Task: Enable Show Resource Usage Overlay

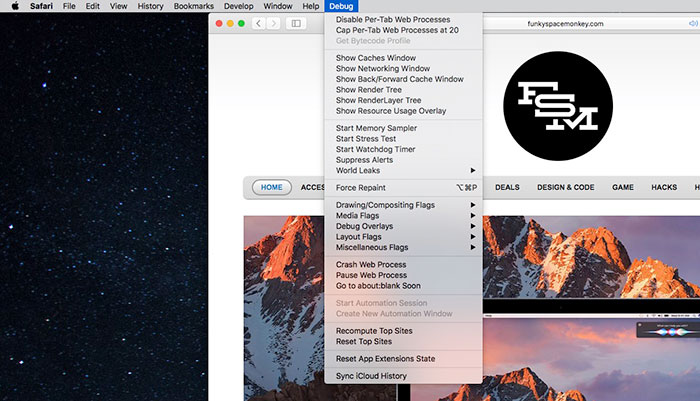Action: (x=391, y=111)
